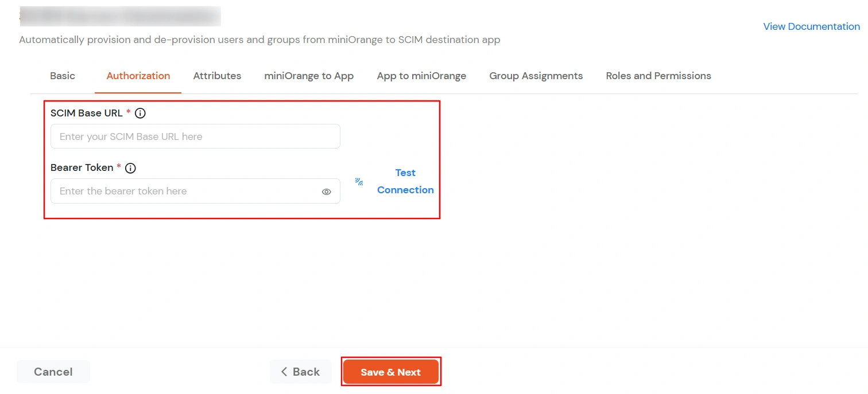This screenshot has width=868, height=394.
Task: Open the App to miniOrange tab
Action: (421, 76)
